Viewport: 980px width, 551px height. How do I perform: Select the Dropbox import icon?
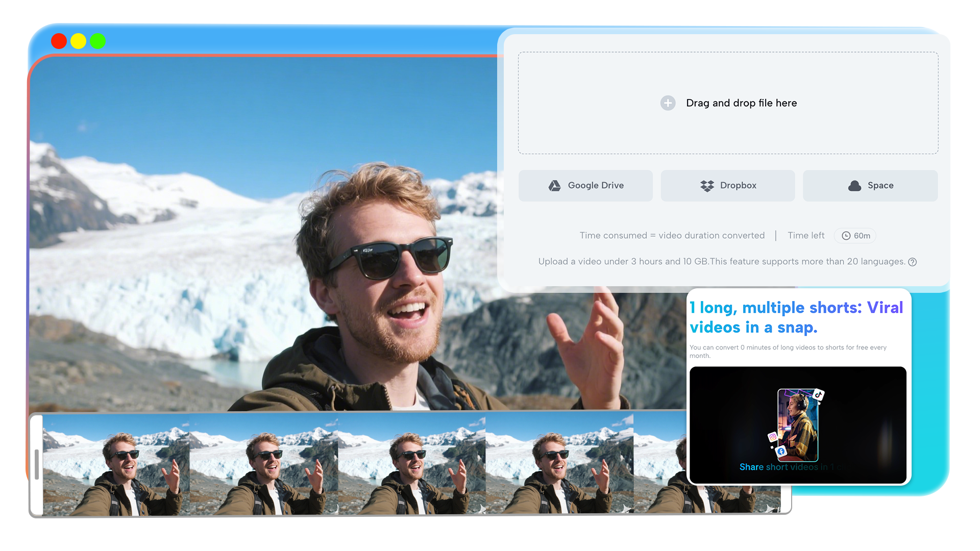tap(707, 185)
